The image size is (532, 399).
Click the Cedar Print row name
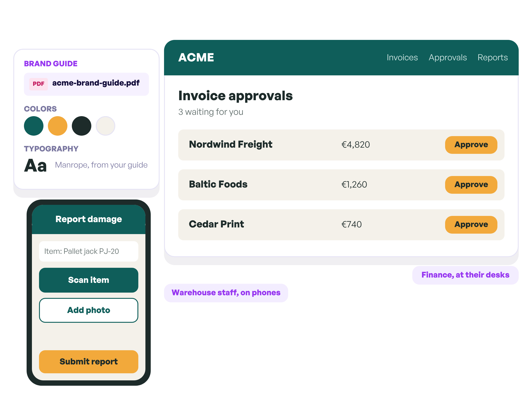click(216, 224)
